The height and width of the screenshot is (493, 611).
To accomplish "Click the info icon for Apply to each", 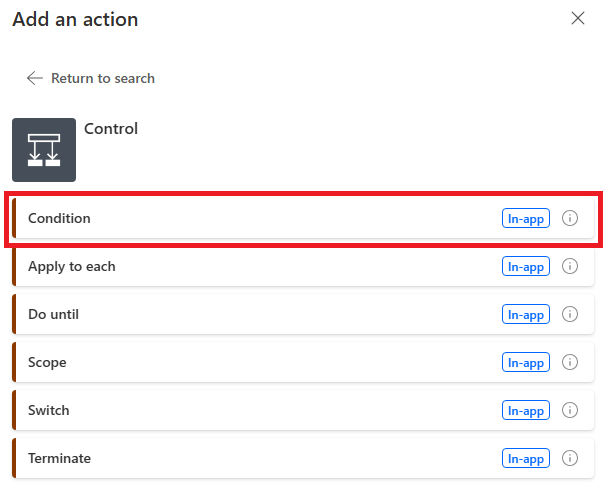I will 570,266.
